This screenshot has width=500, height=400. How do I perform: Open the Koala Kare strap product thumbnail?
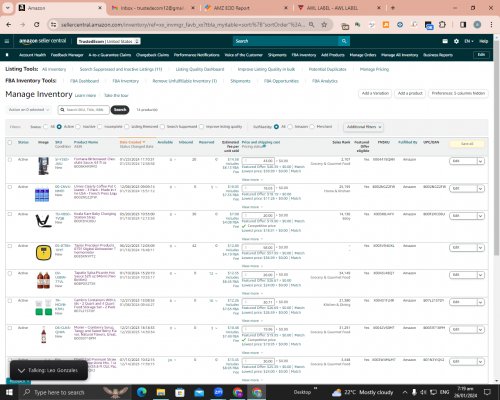click(x=43, y=221)
